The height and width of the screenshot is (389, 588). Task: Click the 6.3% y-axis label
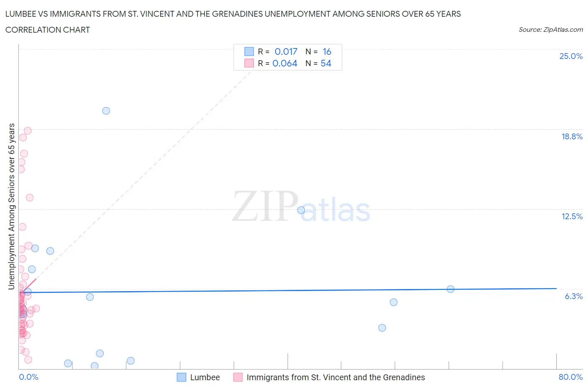click(x=573, y=296)
